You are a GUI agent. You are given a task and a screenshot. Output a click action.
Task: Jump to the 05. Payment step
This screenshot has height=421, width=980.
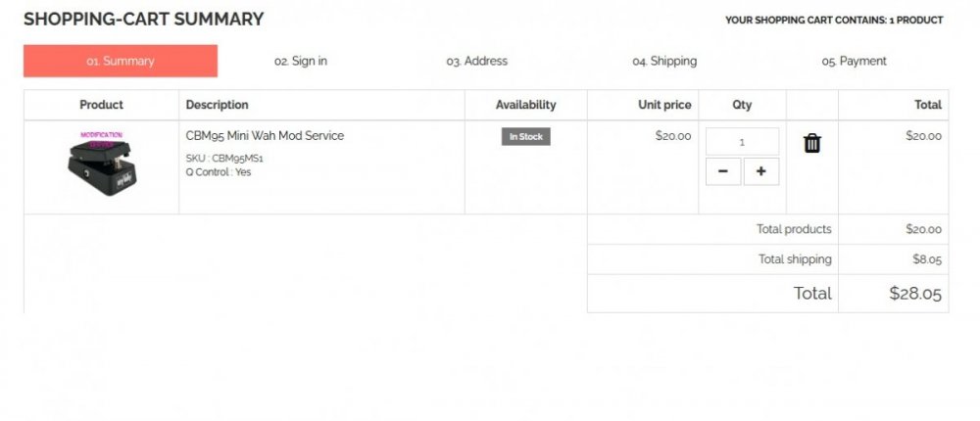point(854,61)
